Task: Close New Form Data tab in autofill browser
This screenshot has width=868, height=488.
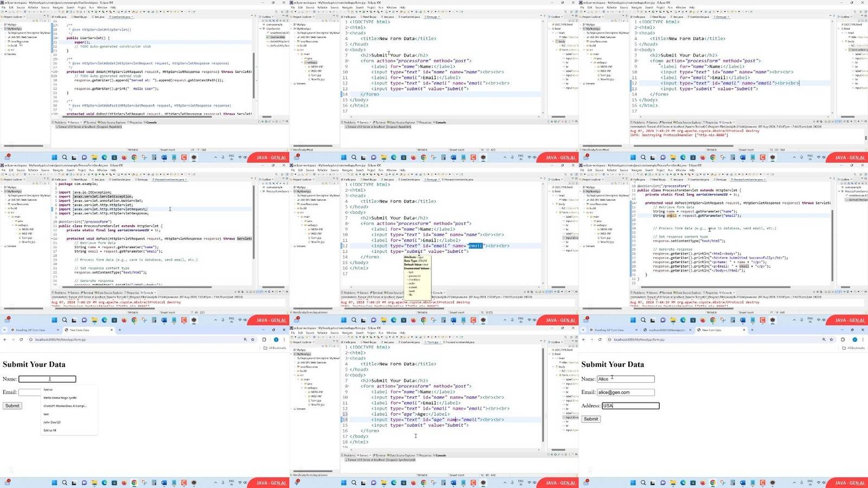Action: (x=111, y=329)
